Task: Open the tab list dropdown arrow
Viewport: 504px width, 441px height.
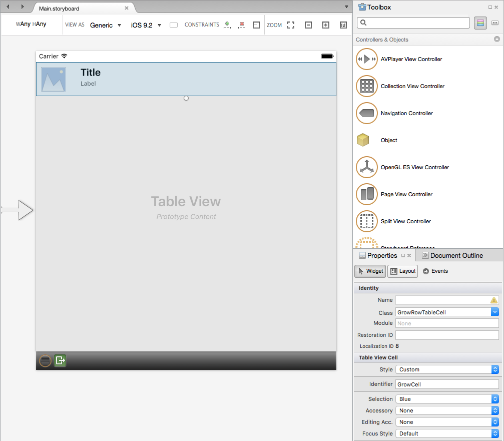Action: 346,7
